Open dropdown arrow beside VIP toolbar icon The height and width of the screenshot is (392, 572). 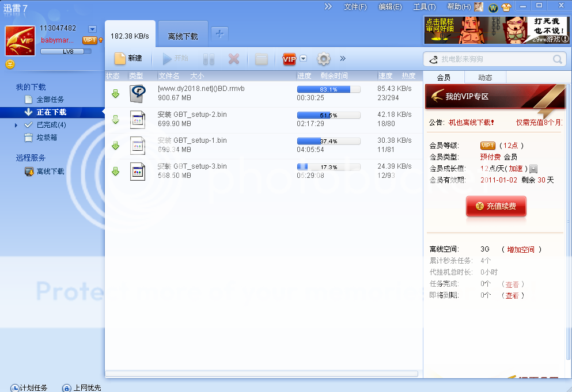[x=304, y=59]
